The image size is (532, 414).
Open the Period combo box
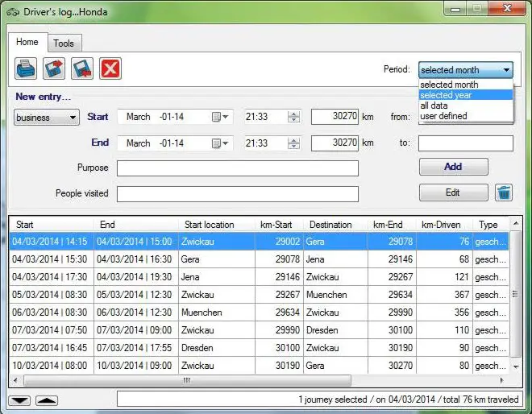tap(466, 70)
